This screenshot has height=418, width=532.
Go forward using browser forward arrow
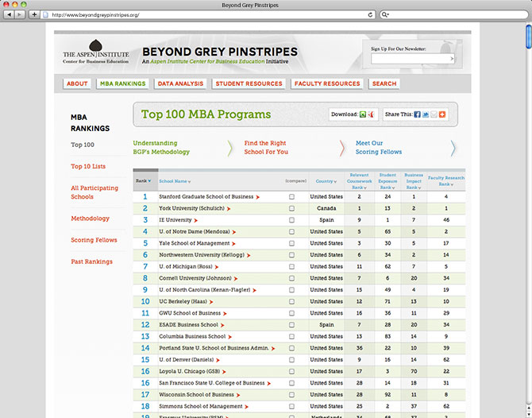[x=20, y=14]
